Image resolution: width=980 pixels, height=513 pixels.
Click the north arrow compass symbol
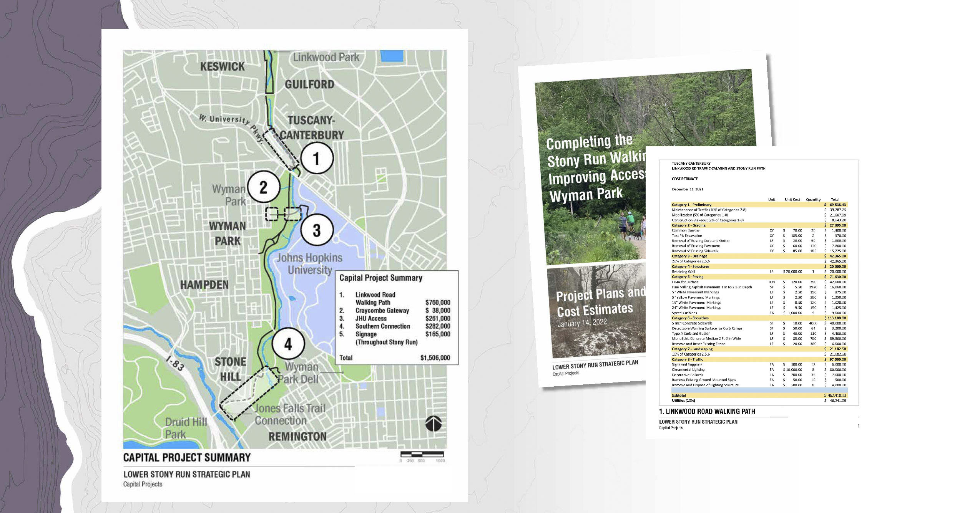coord(433,424)
